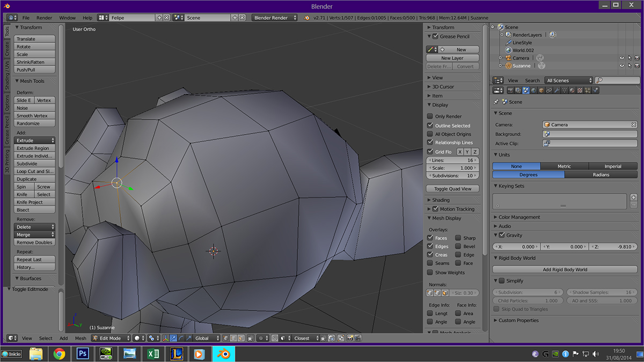Click the Toggle Quad View button

tap(452, 189)
